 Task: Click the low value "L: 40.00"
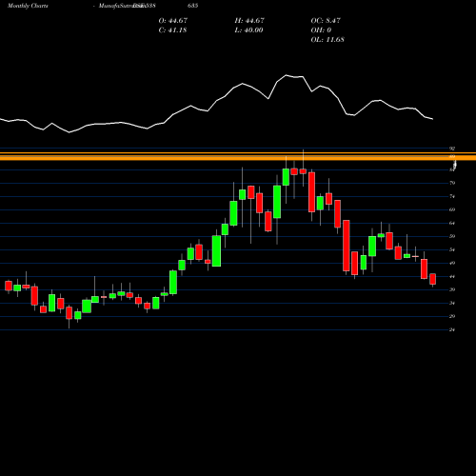pos(248,30)
